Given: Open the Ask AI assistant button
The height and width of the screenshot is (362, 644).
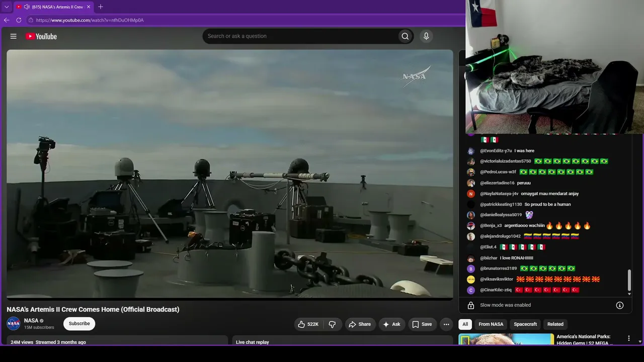Looking at the screenshot, I should point(391,324).
